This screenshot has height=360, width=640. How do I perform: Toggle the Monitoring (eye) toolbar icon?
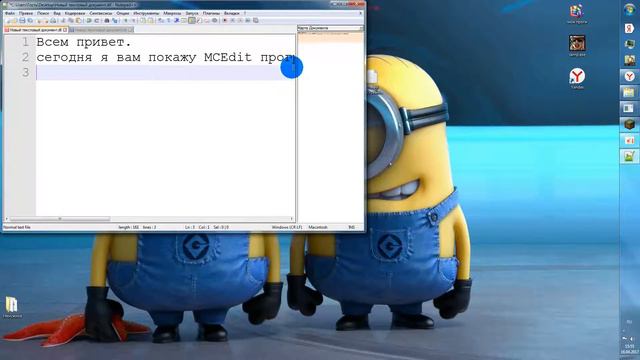click(215, 20)
